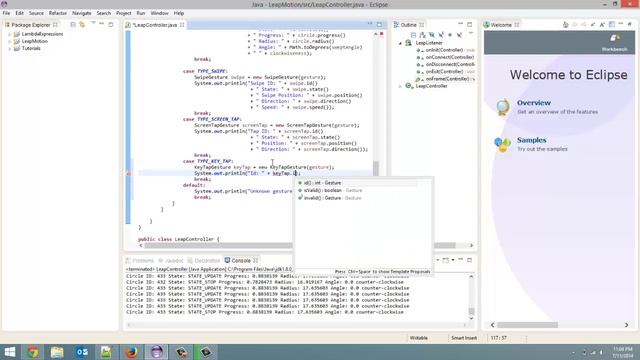
Task: Toggle Hide Fields in Outline toolbar
Action: pos(431,35)
